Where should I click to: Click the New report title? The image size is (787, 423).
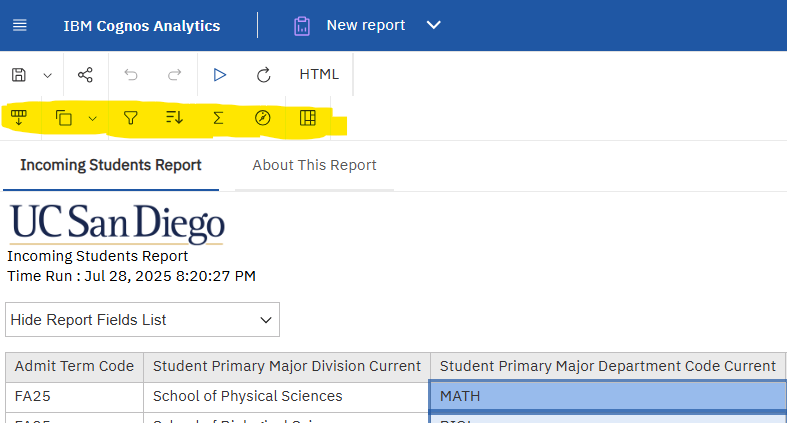click(x=365, y=25)
